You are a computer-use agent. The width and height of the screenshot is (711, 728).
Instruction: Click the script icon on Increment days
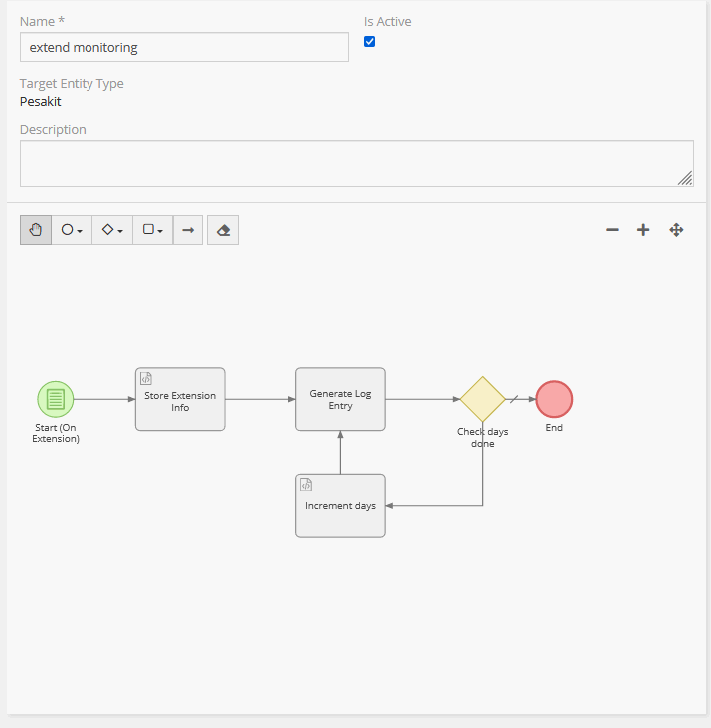306,485
